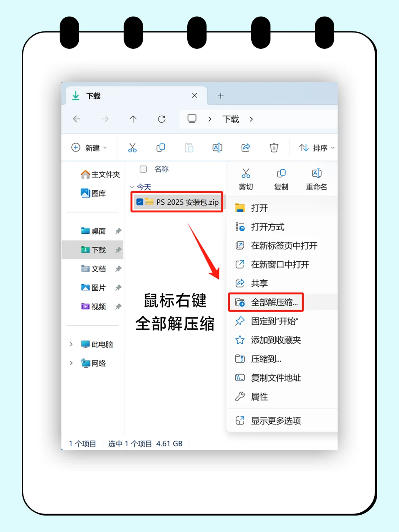
Task: Open 图片 in sidebar
Action: tap(93, 287)
